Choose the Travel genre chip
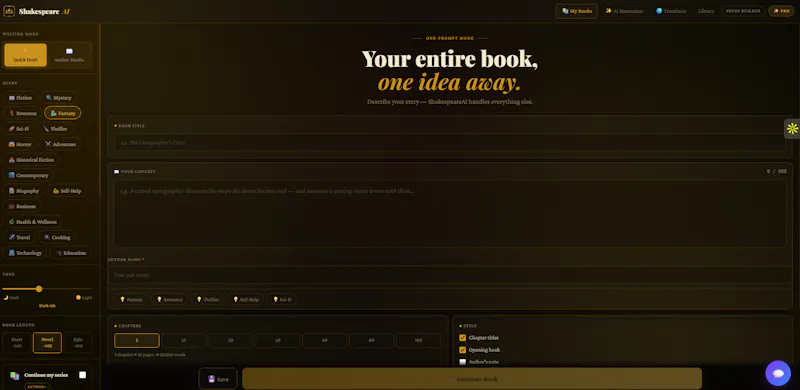The image size is (800, 390). [19, 237]
